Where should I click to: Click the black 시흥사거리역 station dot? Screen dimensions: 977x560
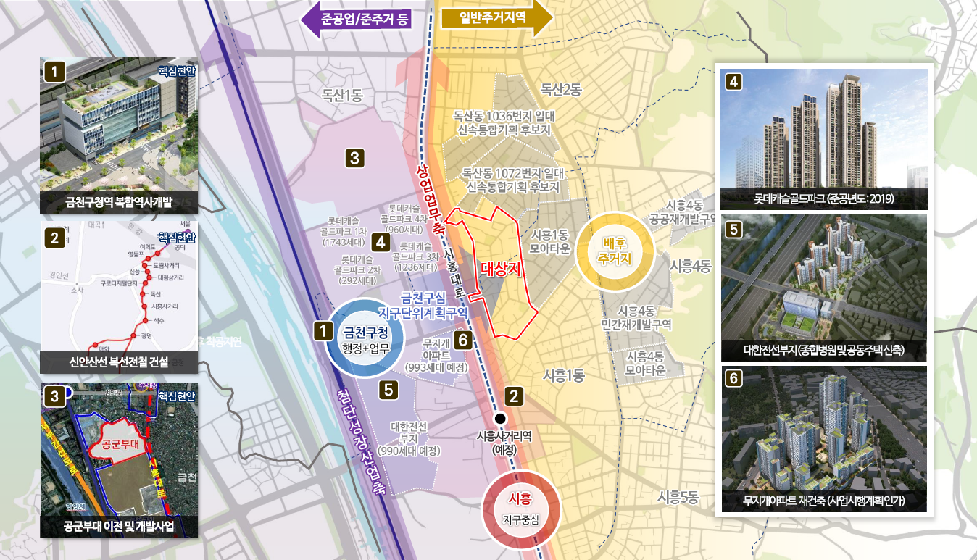(x=499, y=419)
